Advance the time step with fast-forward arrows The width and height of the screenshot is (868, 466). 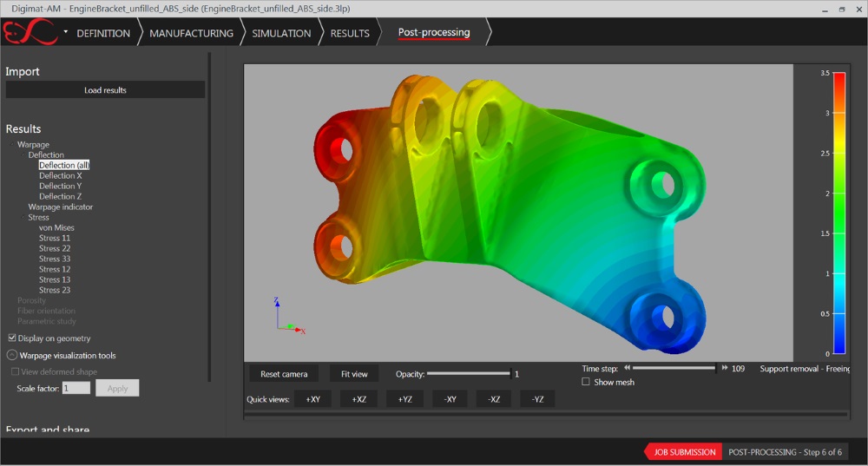pyautogui.click(x=725, y=368)
